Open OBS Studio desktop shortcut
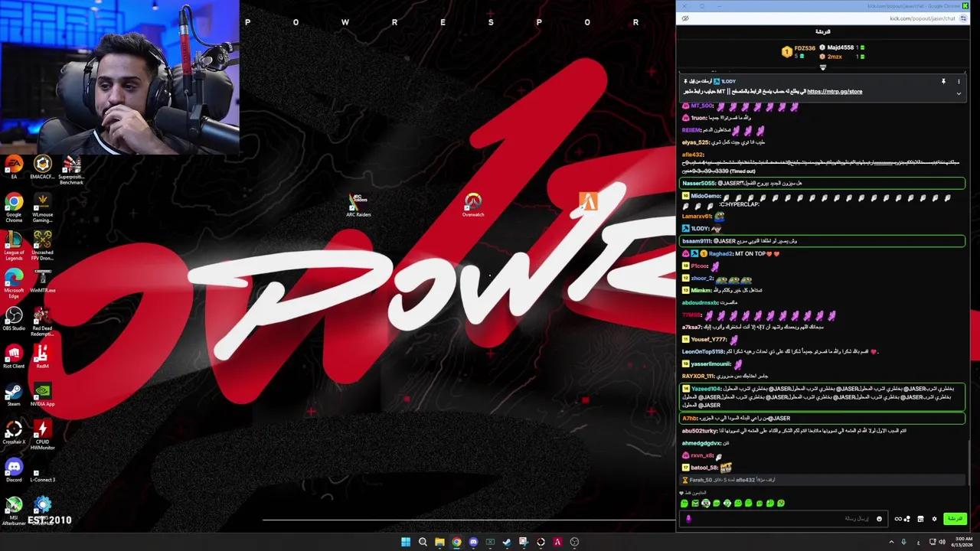The image size is (980, 551). [x=14, y=319]
